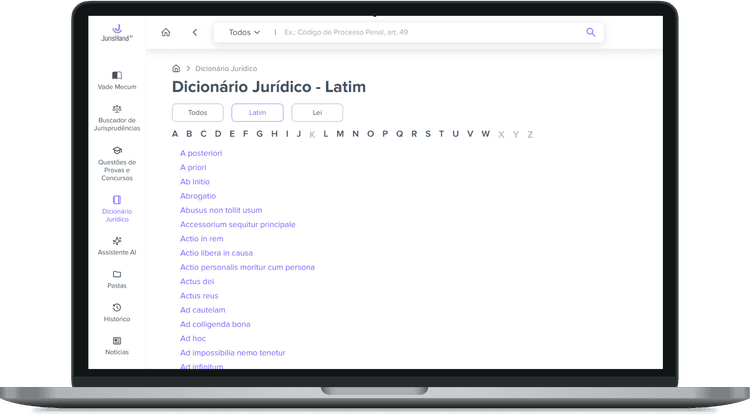Open Questões de Provas e Concursos

[117, 164]
